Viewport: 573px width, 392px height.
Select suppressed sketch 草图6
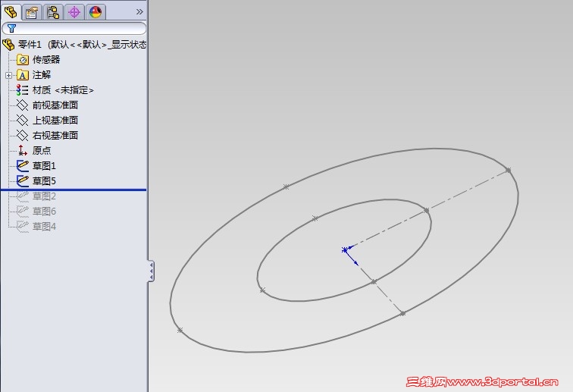pyautogui.click(x=44, y=212)
